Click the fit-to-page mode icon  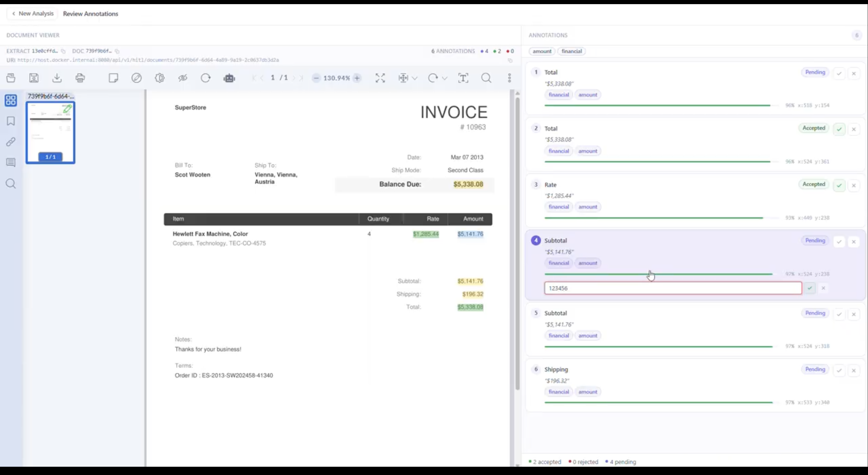coord(403,78)
